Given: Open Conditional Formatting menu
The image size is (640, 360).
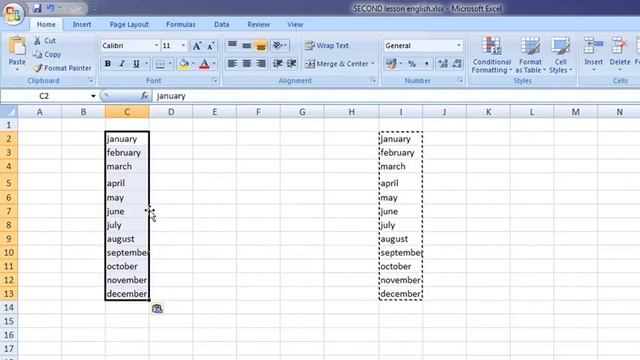Looking at the screenshot, I should [x=491, y=55].
